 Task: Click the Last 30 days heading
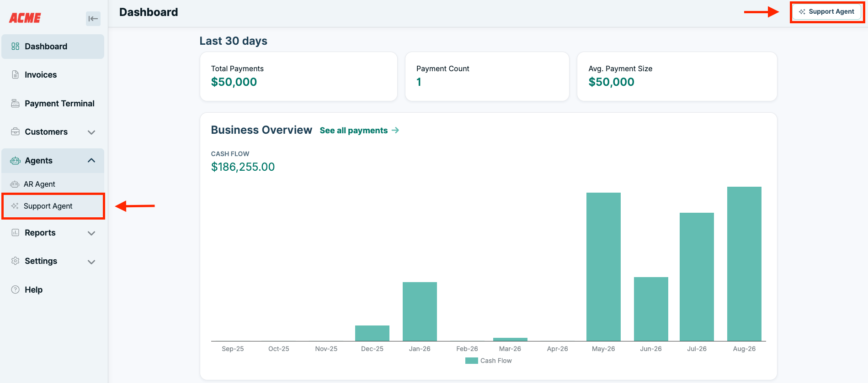[234, 41]
